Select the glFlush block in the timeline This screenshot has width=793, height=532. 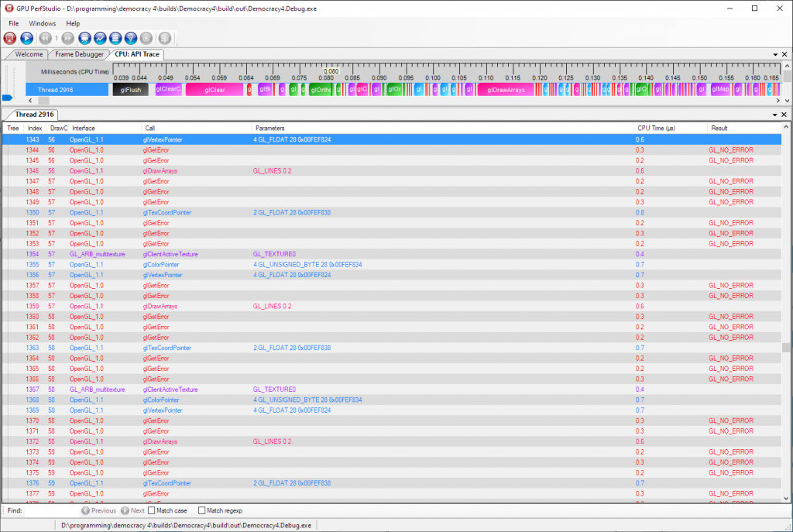pyautogui.click(x=130, y=90)
